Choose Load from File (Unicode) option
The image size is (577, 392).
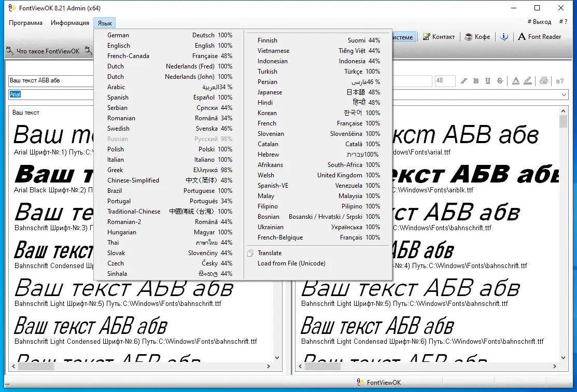[x=291, y=263]
